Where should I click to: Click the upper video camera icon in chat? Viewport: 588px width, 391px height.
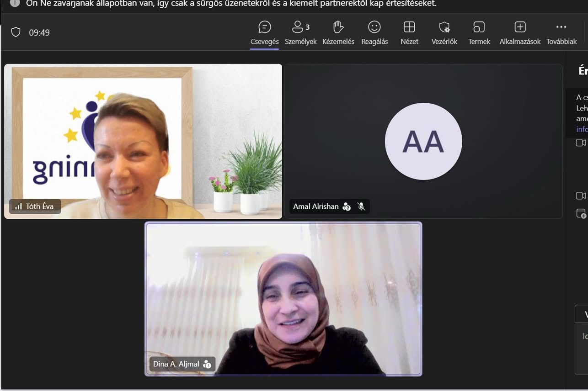581,143
